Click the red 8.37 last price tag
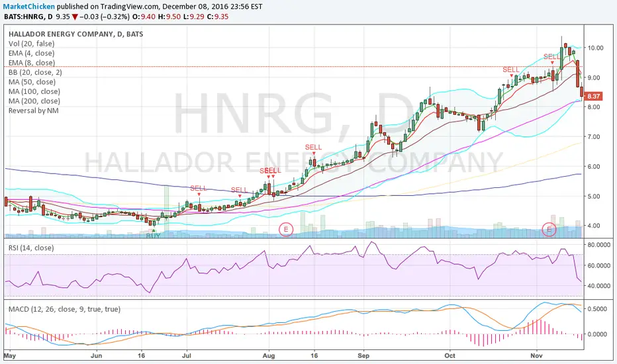This screenshot has height=364, width=617. pyautogui.click(x=593, y=96)
